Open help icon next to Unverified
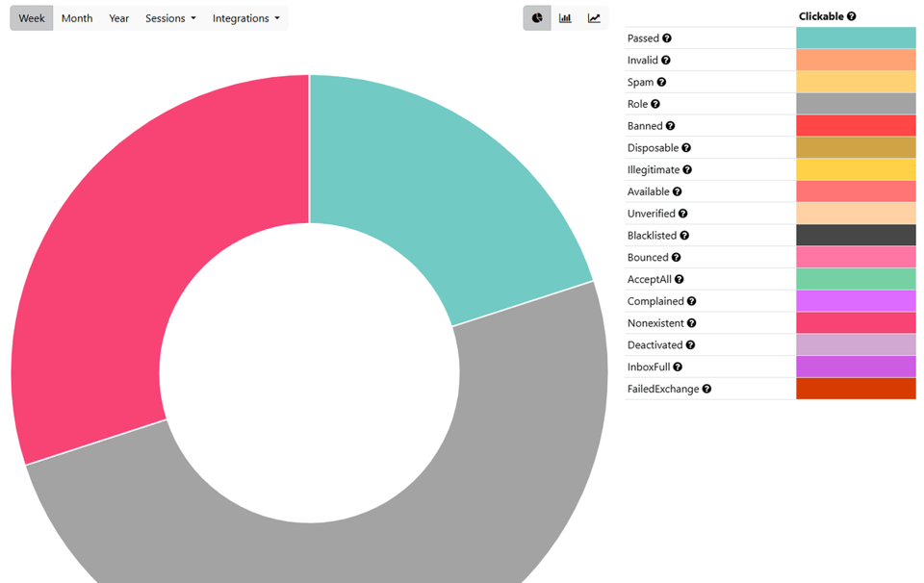This screenshot has height=583, width=924. (x=682, y=214)
